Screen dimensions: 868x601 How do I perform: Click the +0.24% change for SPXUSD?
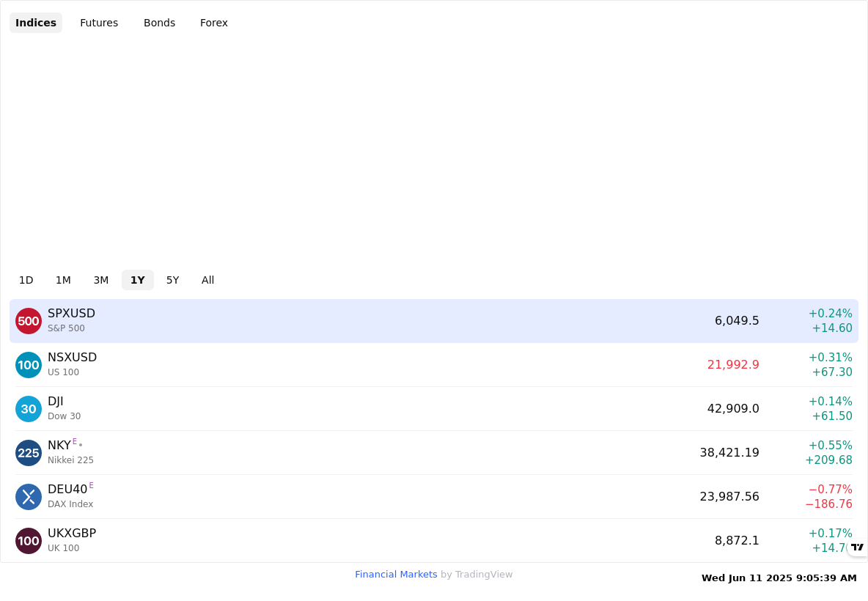click(831, 314)
